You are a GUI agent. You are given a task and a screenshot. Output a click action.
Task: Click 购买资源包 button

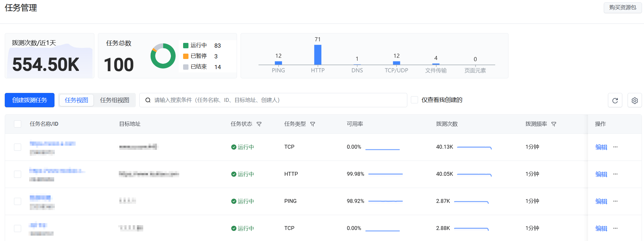[x=623, y=7]
